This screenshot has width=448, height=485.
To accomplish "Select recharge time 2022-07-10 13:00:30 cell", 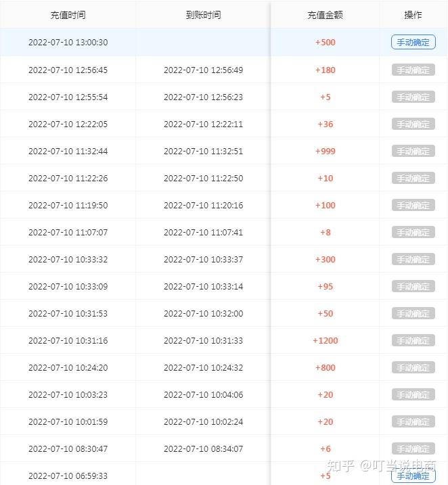I will (x=68, y=43).
